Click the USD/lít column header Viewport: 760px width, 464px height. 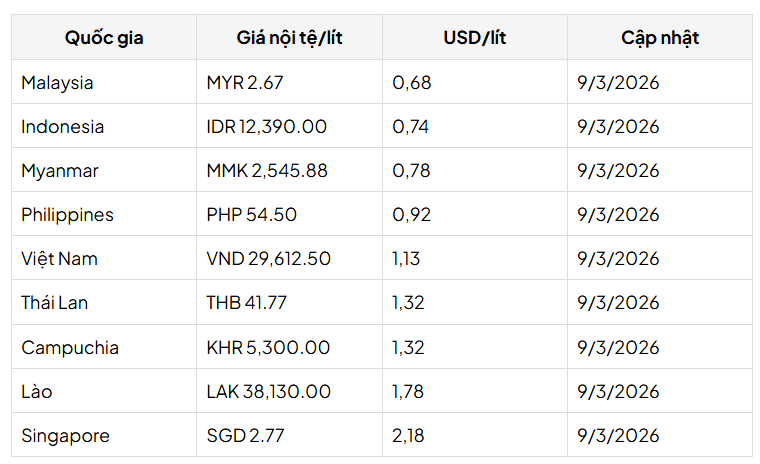pos(474,38)
